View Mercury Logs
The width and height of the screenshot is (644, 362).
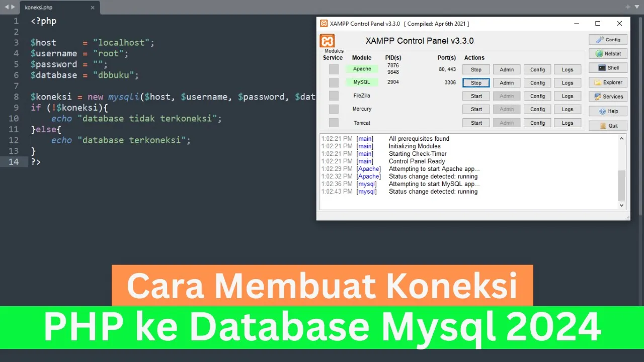coord(568,109)
